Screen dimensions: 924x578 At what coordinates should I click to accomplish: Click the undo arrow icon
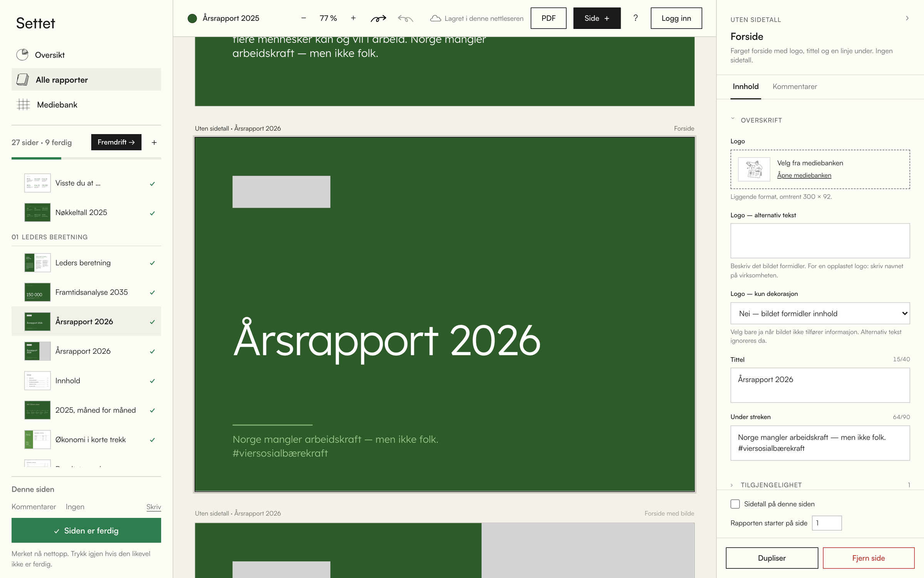click(405, 18)
